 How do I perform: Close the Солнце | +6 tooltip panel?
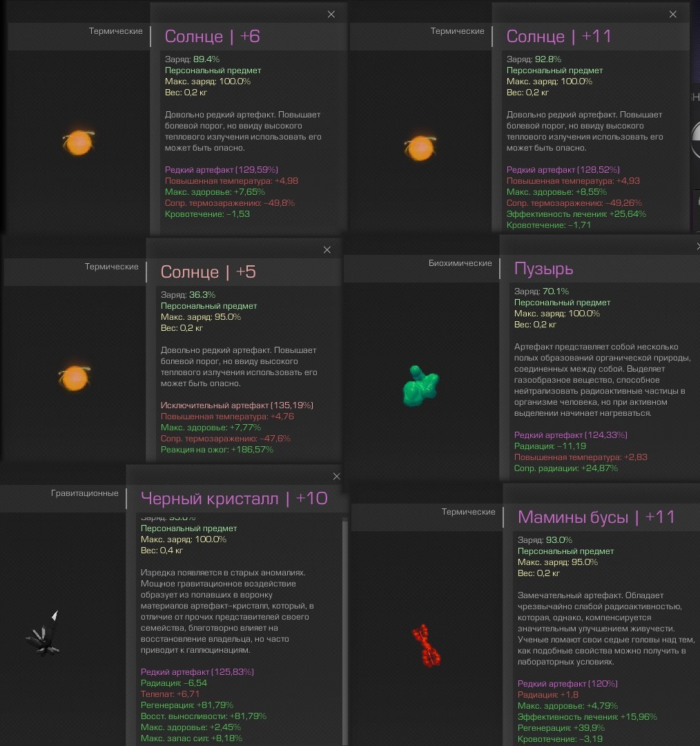coord(331,15)
